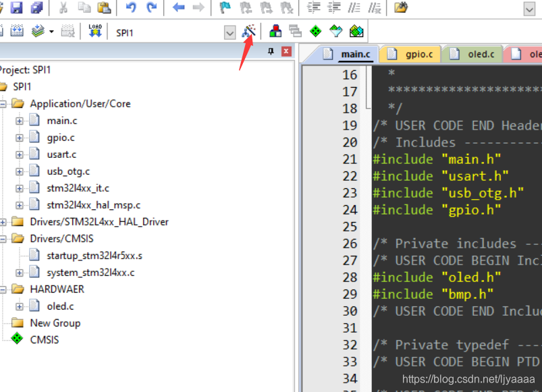Select the CMSIS component in tree

click(45, 340)
